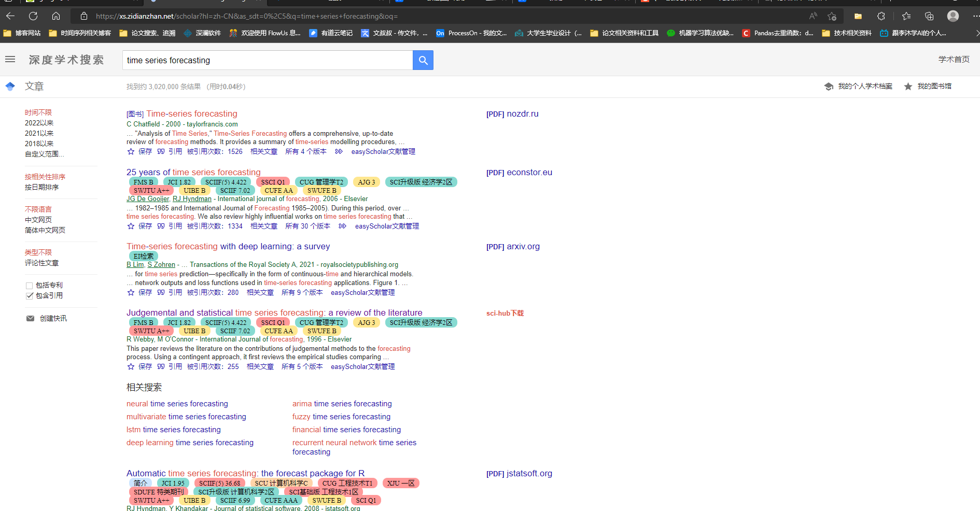
Task: Click double-arrow more icon for 25 years result
Action: pos(342,226)
